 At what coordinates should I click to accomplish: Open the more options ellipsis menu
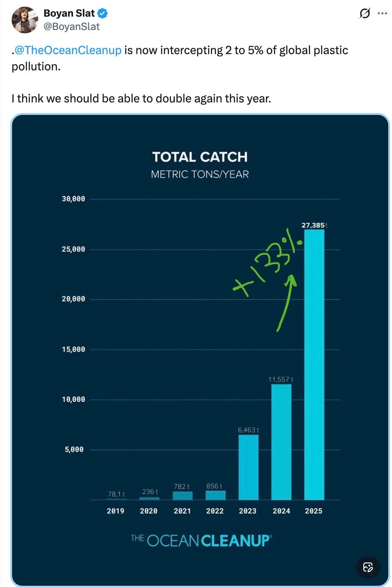382,14
